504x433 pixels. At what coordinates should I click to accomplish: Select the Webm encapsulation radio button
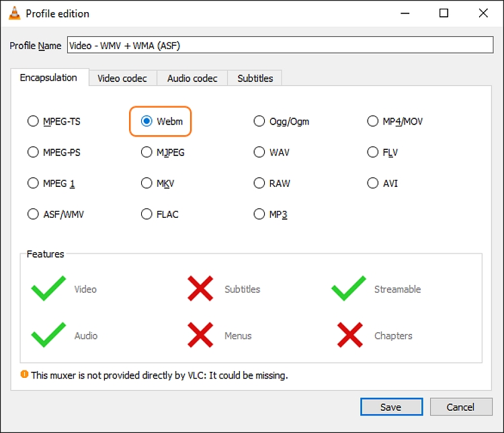point(162,121)
